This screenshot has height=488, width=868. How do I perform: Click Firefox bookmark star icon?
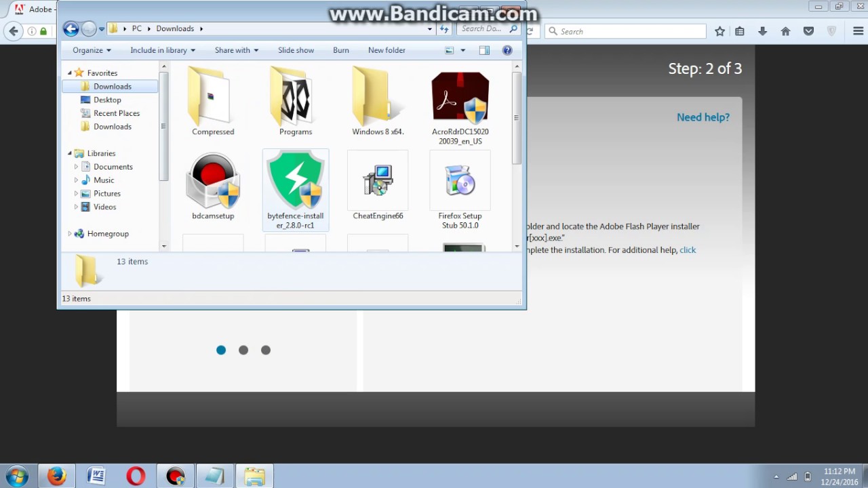(x=720, y=31)
